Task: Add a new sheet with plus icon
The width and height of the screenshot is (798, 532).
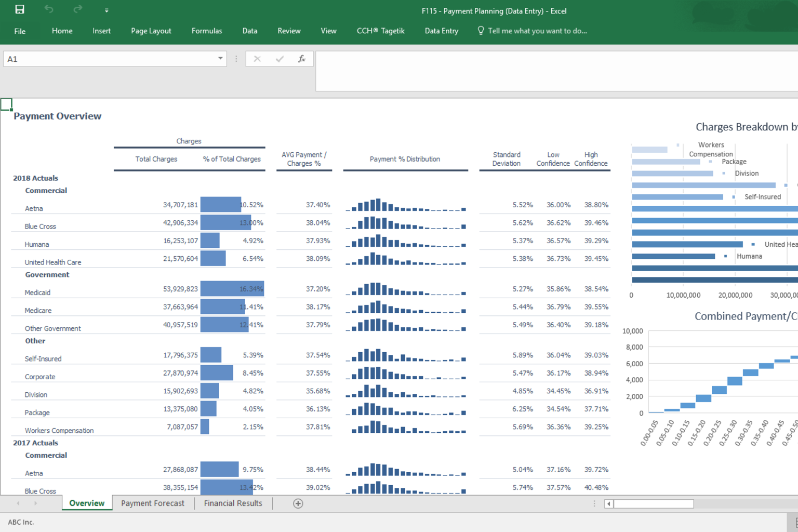Action: [298, 503]
